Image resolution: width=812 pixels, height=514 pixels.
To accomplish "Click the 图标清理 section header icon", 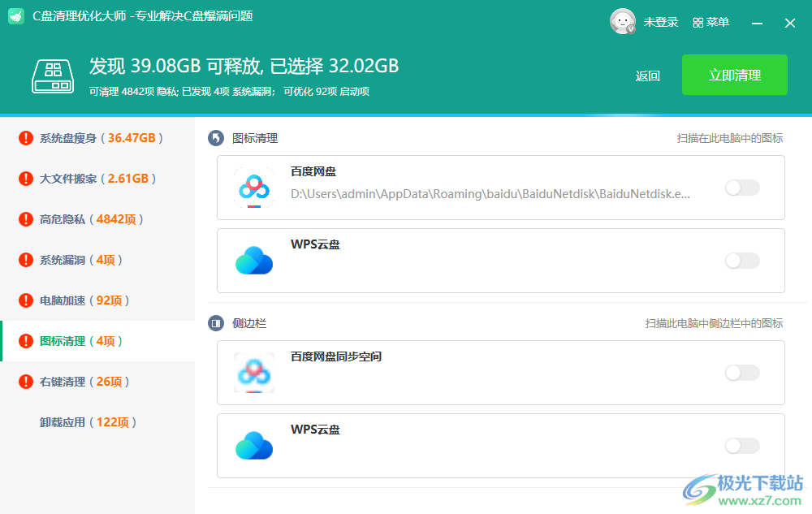I will tap(215, 138).
